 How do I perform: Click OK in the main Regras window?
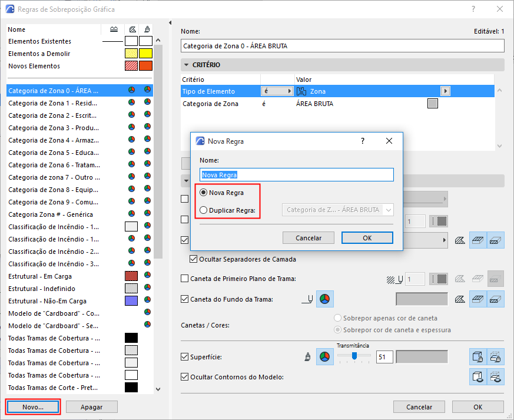pyautogui.click(x=478, y=407)
